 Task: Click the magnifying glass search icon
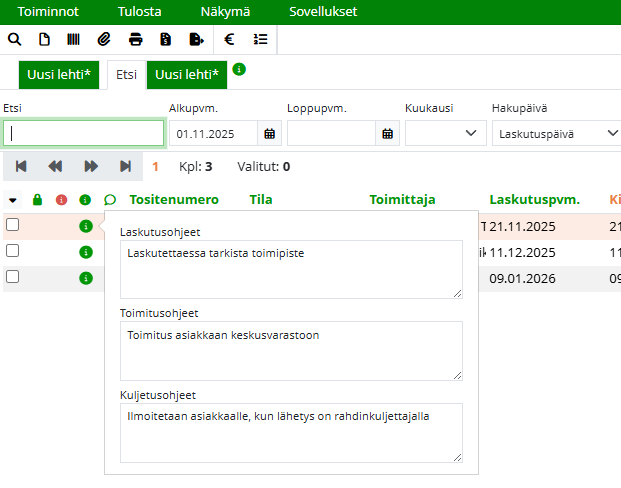(x=14, y=40)
